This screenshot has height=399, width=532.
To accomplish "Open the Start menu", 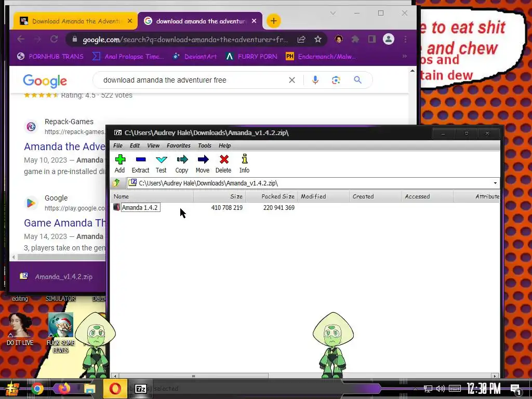I will click(12, 389).
